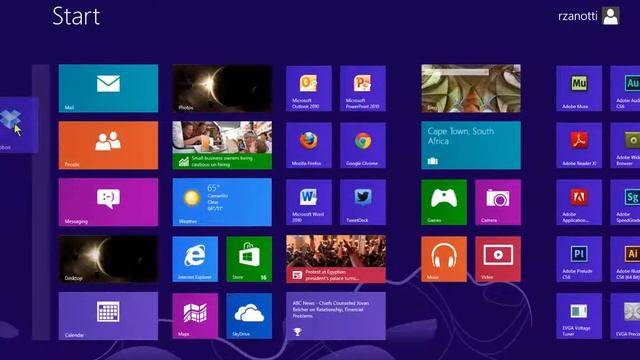Launch Microsoft PowerPoint 2010
The width and height of the screenshot is (640, 360).
363,89
